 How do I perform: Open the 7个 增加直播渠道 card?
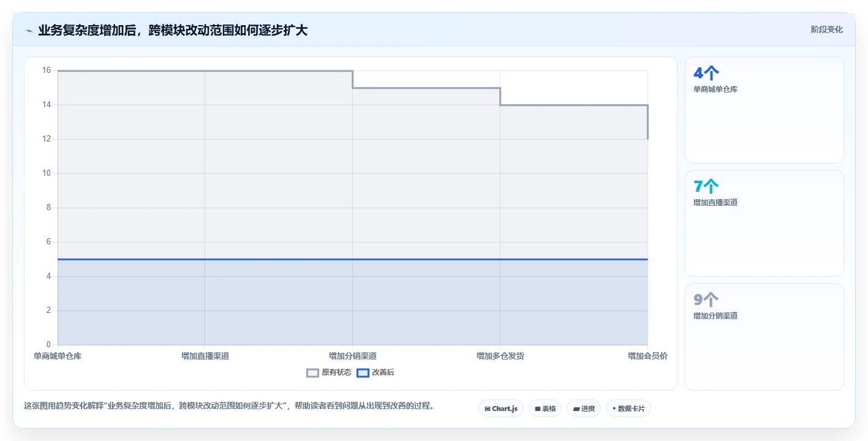pos(764,223)
